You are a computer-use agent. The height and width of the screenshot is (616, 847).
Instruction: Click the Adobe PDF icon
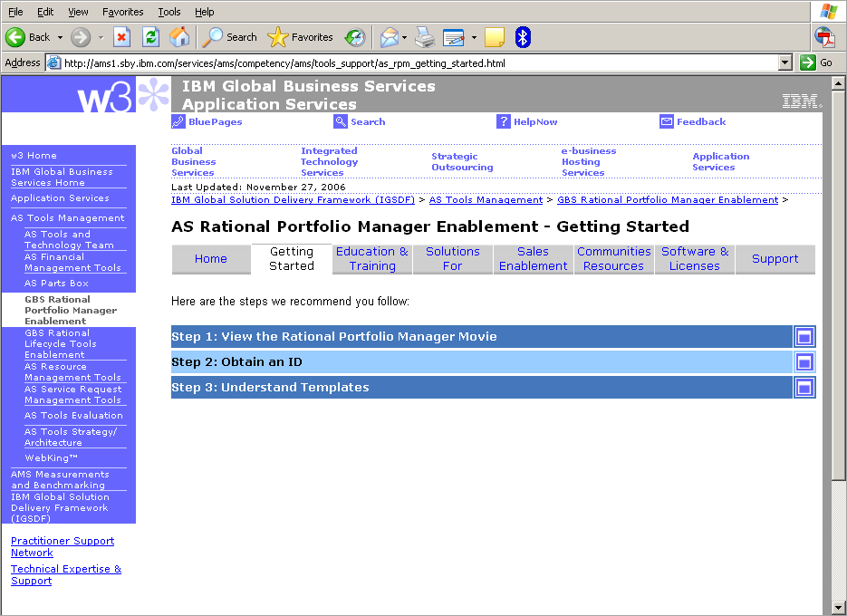click(825, 37)
